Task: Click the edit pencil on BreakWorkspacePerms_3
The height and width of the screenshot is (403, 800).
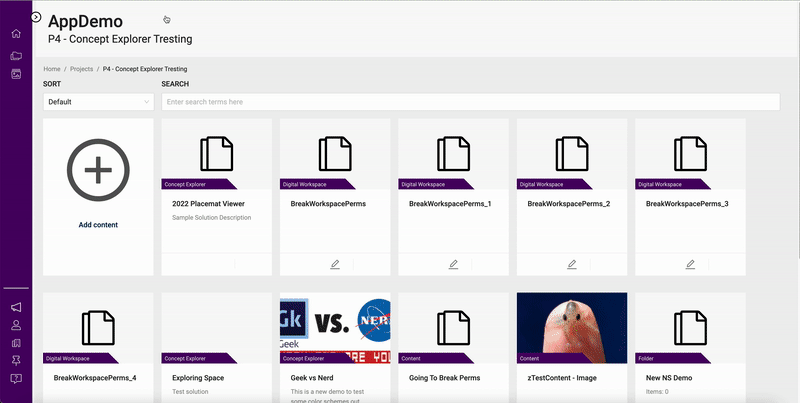Action: 690,264
